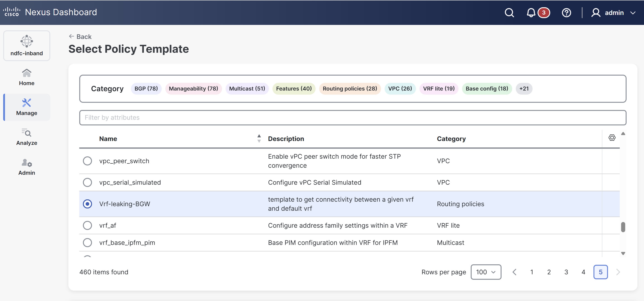Viewport: 644px width, 301px height.
Task: Open the ndfc-inband fabric tile
Action: click(27, 46)
